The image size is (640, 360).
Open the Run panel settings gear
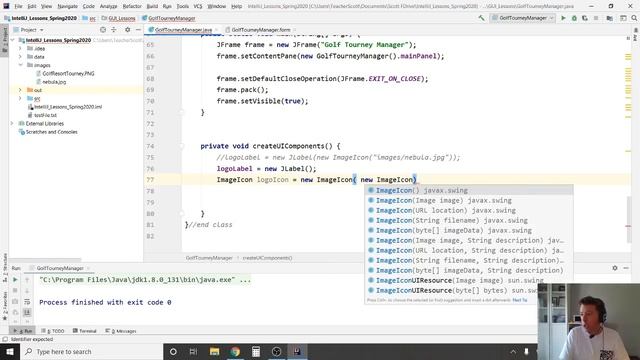pos(615,268)
